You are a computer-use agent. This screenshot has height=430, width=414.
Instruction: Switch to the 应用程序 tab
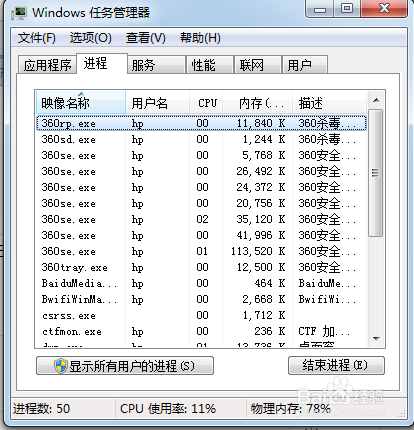(47, 65)
